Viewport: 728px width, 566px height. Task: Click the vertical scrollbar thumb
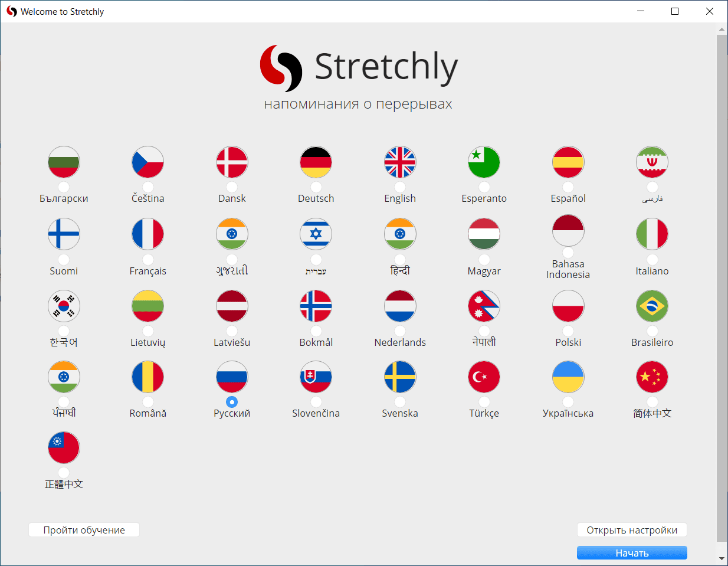click(722, 288)
